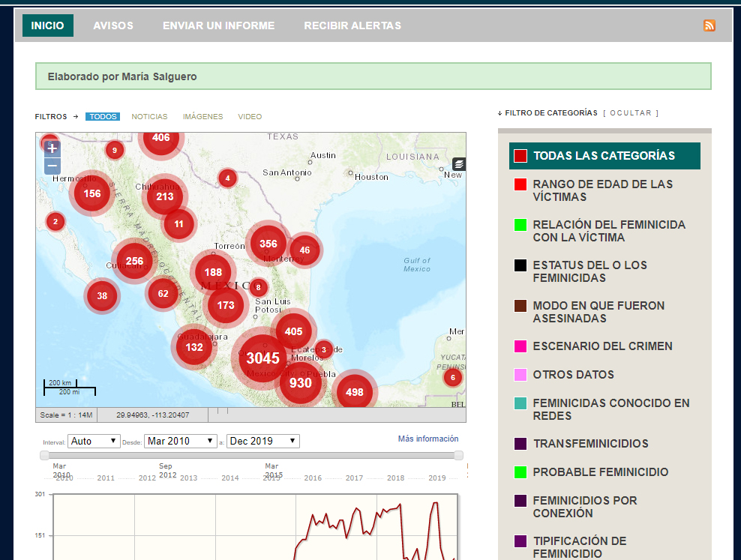Viewport: 741px width, 560px height.
Task: Open the map layers switcher
Action: 458,163
